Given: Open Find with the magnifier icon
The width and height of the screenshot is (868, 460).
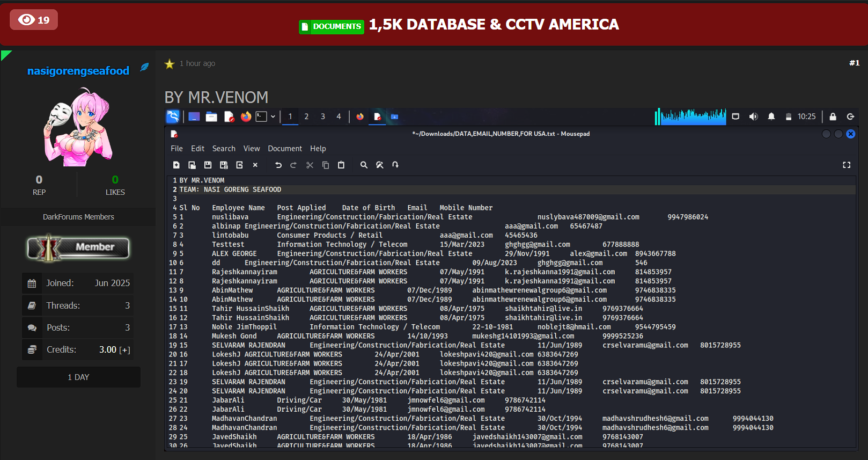Looking at the screenshot, I should tap(364, 165).
